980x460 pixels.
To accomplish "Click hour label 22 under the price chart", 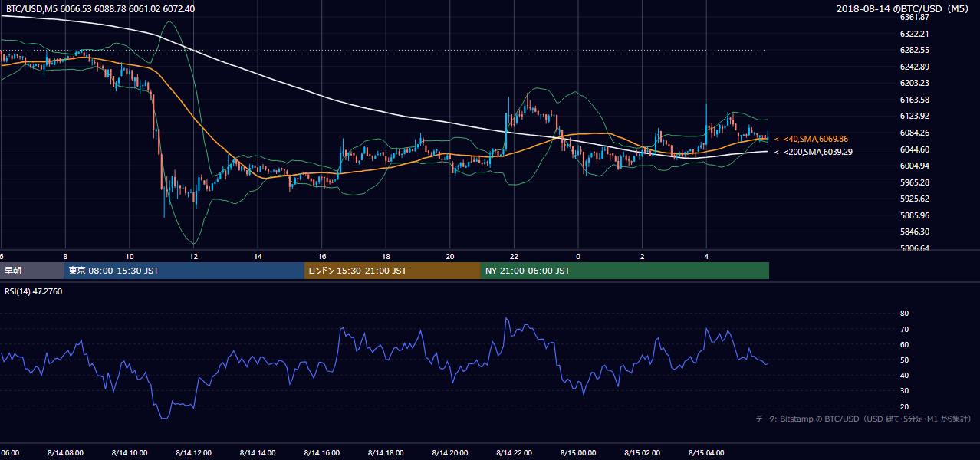I will (x=515, y=256).
